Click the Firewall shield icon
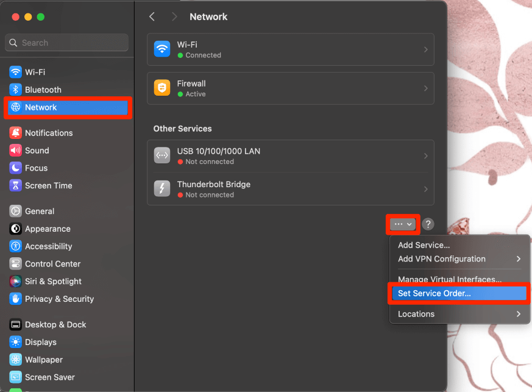Image resolution: width=532 pixels, height=392 pixels. pyautogui.click(x=162, y=88)
